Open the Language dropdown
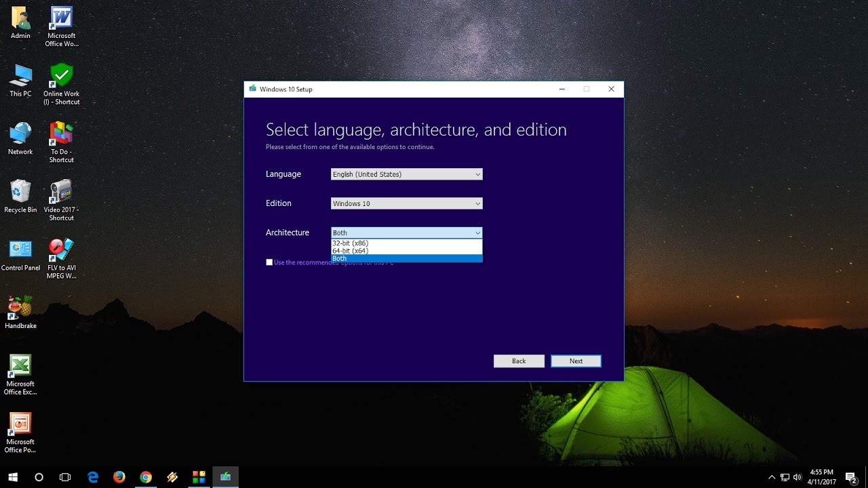This screenshot has height=488, width=868. tap(407, 174)
